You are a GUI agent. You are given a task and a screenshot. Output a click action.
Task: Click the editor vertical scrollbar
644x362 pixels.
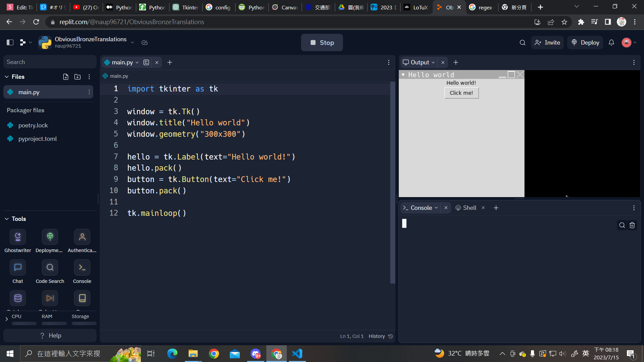392,183
